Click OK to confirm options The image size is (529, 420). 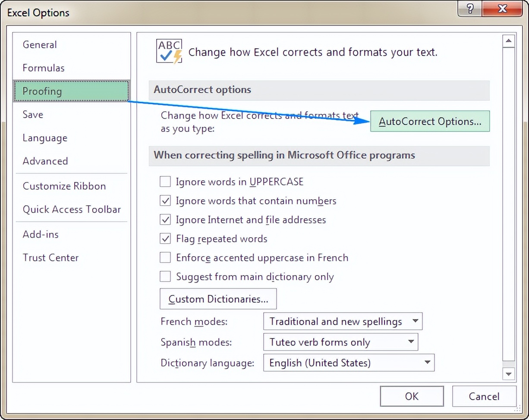412,396
